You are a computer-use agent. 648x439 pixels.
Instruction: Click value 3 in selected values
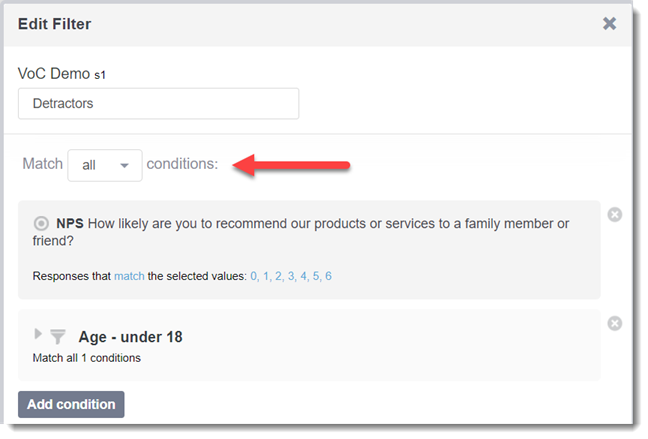pyautogui.click(x=291, y=276)
